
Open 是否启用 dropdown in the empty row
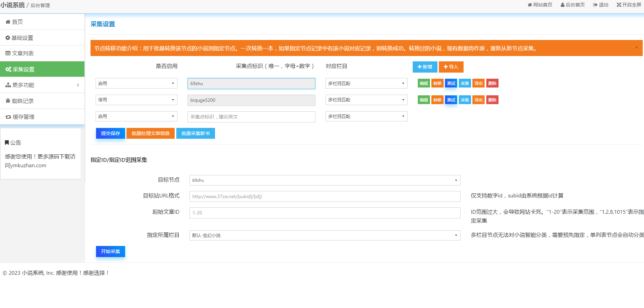point(136,116)
